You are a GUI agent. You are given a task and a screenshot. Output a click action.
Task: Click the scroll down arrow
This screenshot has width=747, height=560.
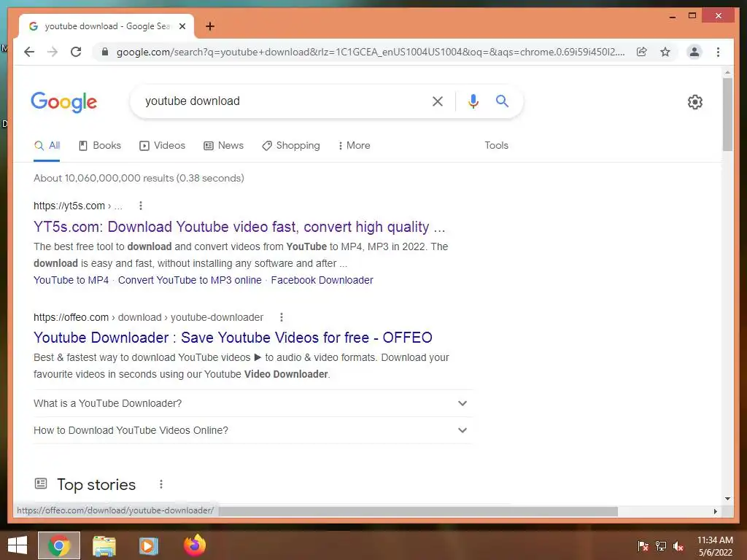click(x=727, y=499)
